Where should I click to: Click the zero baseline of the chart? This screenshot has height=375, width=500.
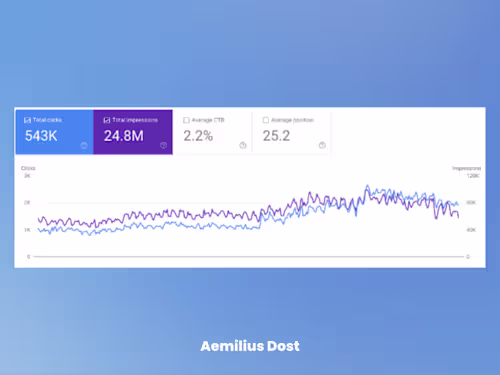coord(248,257)
